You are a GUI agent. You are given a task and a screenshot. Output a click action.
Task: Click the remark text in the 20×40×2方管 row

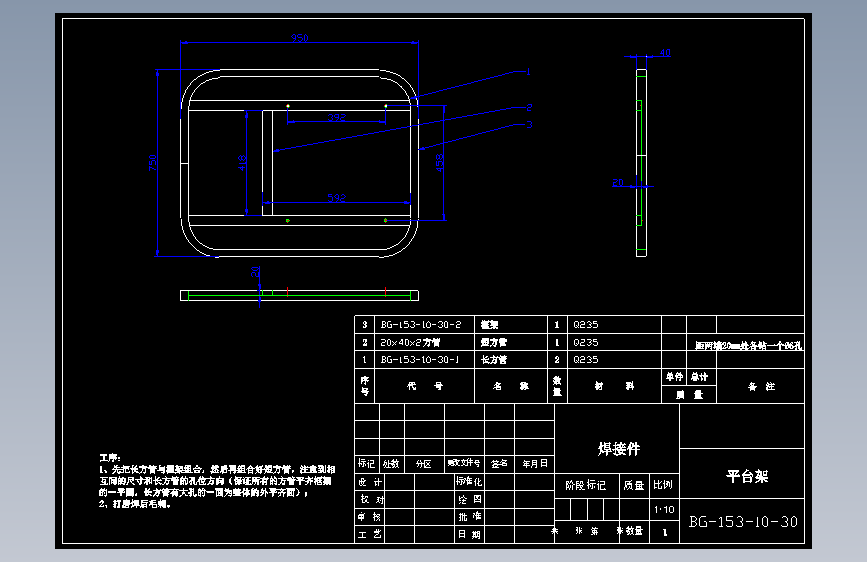[748, 346]
